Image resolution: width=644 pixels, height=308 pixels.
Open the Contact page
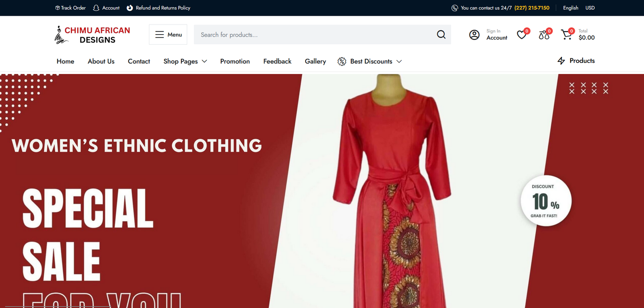click(x=139, y=61)
